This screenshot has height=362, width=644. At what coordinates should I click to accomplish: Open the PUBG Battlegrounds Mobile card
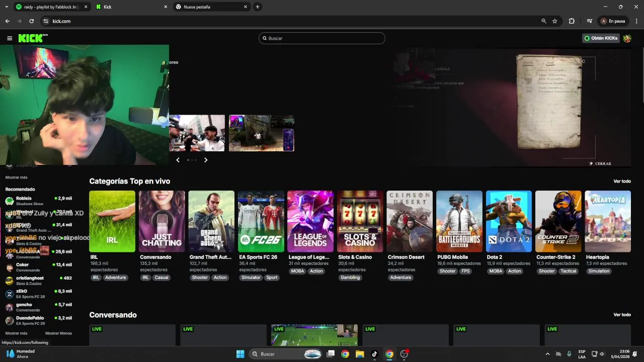coord(459,221)
